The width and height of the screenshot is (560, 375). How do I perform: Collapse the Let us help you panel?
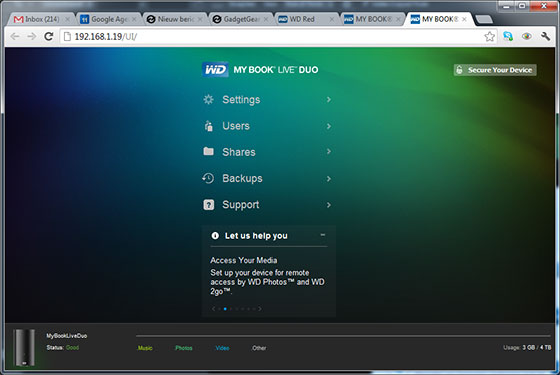click(323, 235)
